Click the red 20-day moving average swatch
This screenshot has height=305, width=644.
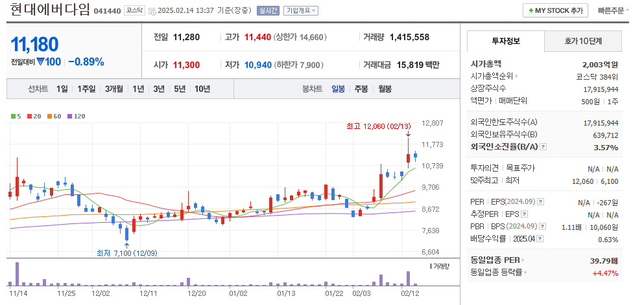[x=29, y=117]
